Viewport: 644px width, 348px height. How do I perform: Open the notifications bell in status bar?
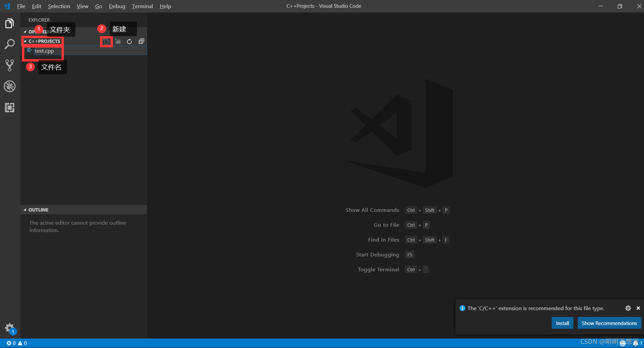(637, 343)
